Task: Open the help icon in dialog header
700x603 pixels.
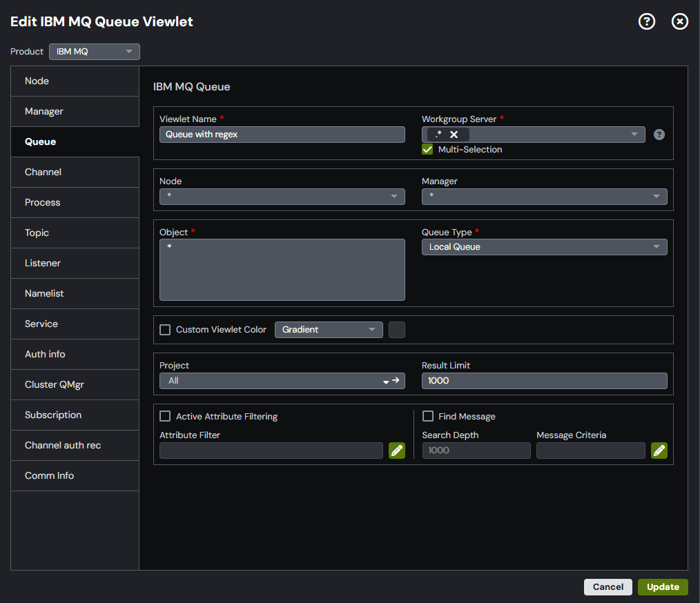Action: pos(646,21)
